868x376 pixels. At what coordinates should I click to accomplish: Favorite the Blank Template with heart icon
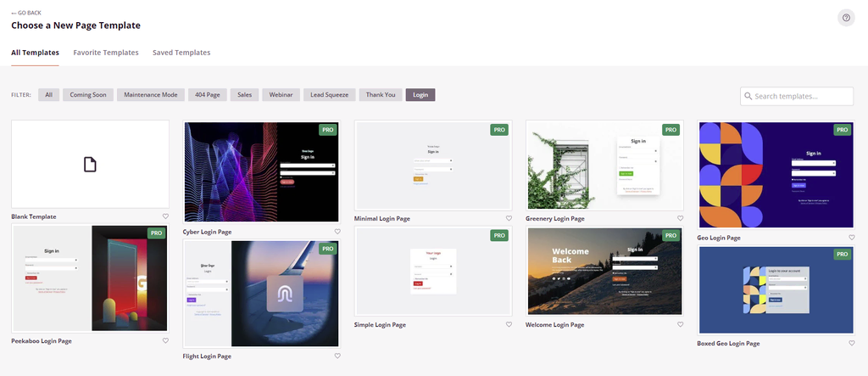(165, 216)
